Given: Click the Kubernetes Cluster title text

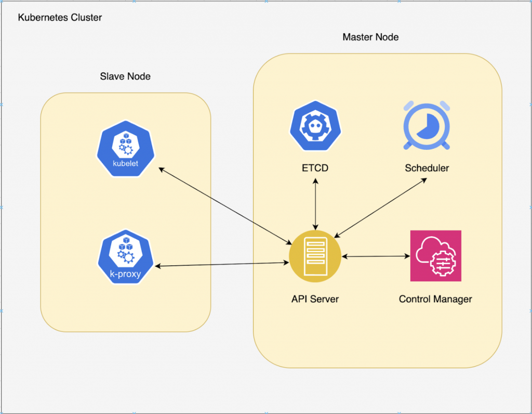Looking at the screenshot, I should coord(60,17).
